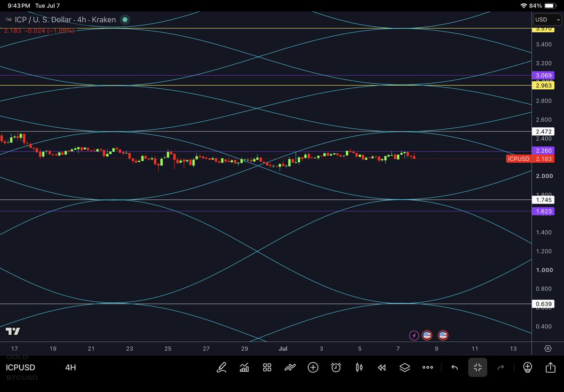Select the 2.472 white price label

543,132
